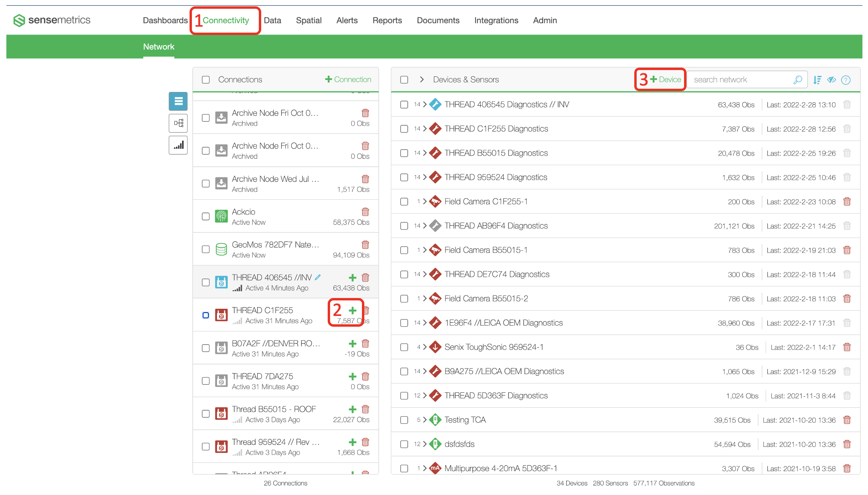Expand 1E96F4 //LEICA OEM Diagnostics
This screenshot has height=495, width=868.
425,323
